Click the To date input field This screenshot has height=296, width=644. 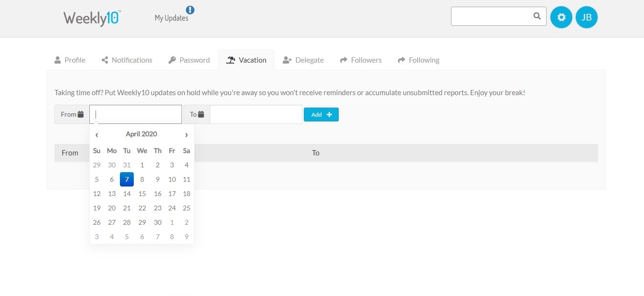[x=256, y=114]
